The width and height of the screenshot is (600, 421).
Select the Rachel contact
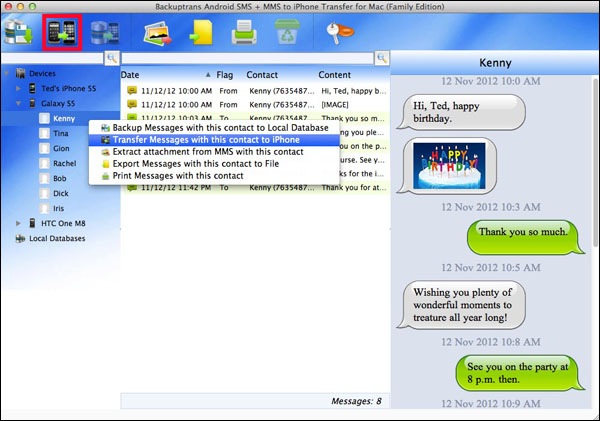64,163
